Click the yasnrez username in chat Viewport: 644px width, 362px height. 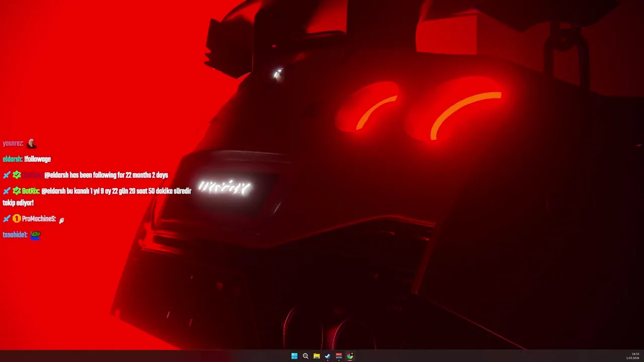coord(13,144)
